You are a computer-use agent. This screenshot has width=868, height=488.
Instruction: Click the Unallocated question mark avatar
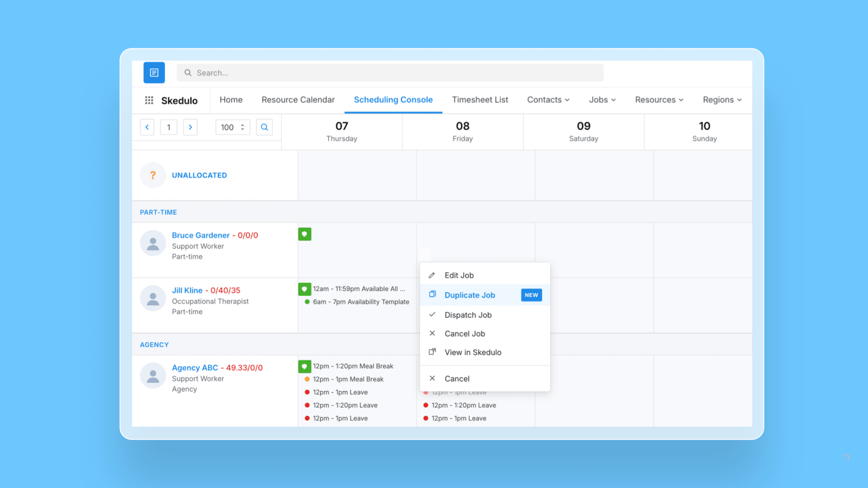click(x=153, y=175)
